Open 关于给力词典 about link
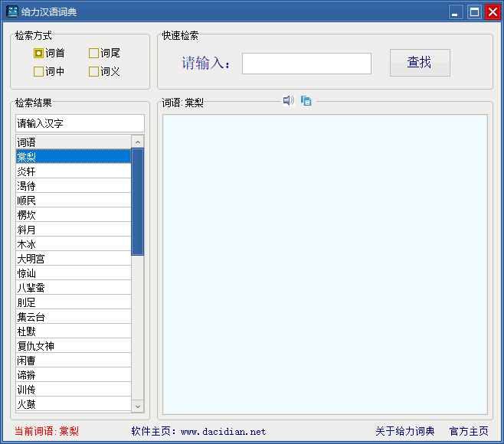Screen dimensions: 504x444 coord(405,431)
